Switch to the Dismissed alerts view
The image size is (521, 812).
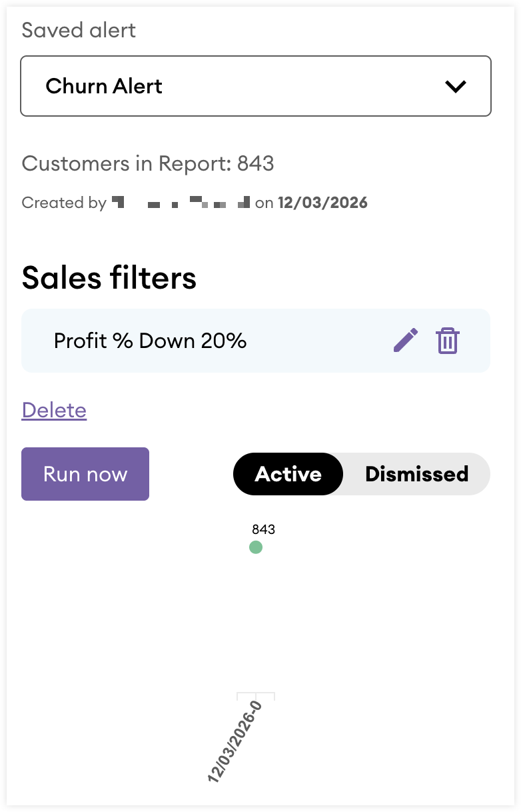(416, 474)
